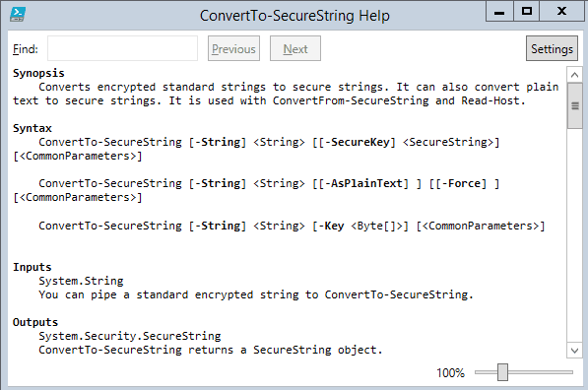The height and width of the screenshot is (390, 588).
Task: Click the Syntax heading
Action: 33,128
